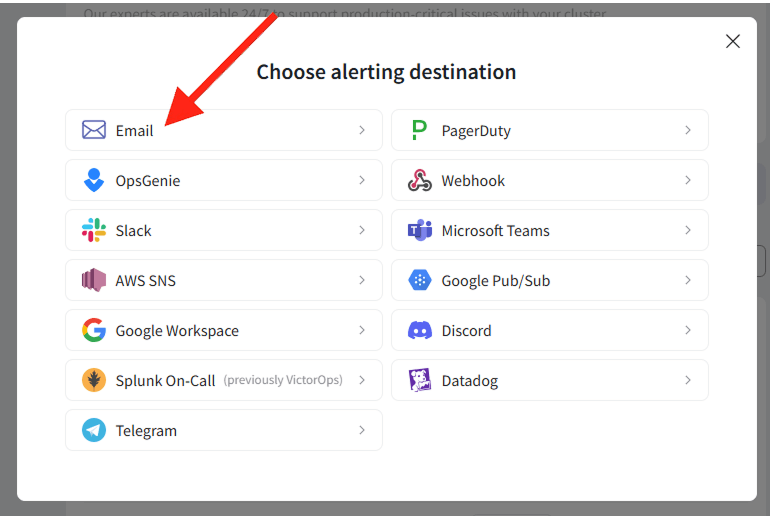Click the OpsGenie logo icon
The image size is (770, 516).
[x=94, y=180]
